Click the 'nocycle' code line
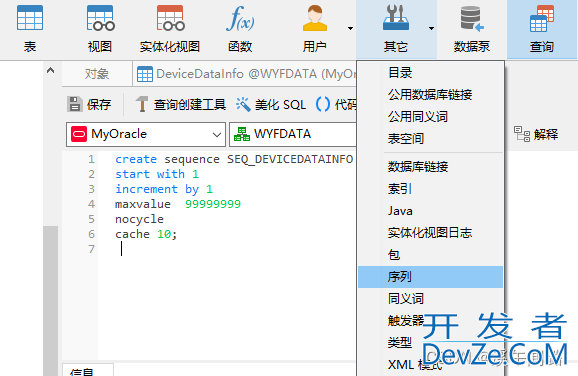Viewport: 578px width, 376px height. coord(139,219)
